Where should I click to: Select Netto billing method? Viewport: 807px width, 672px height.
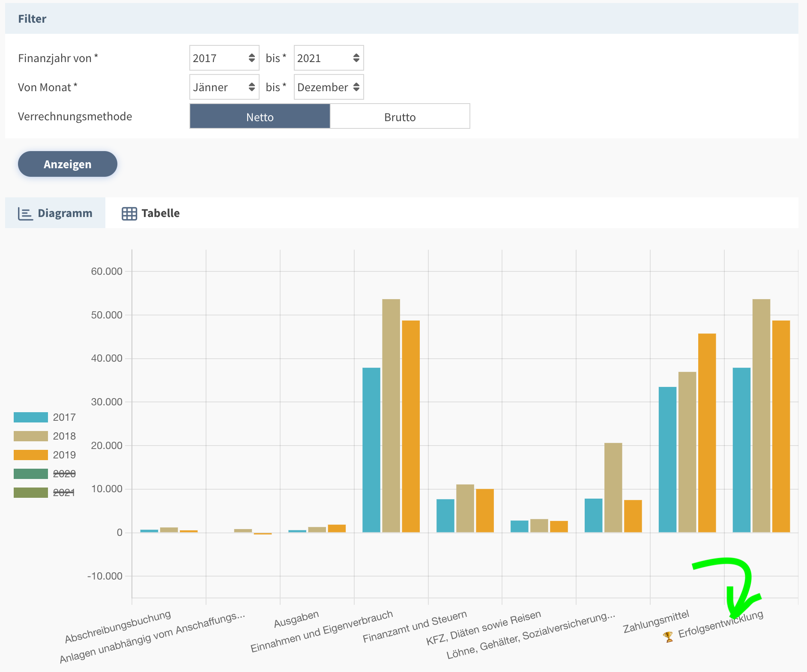click(x=260, y=116)
